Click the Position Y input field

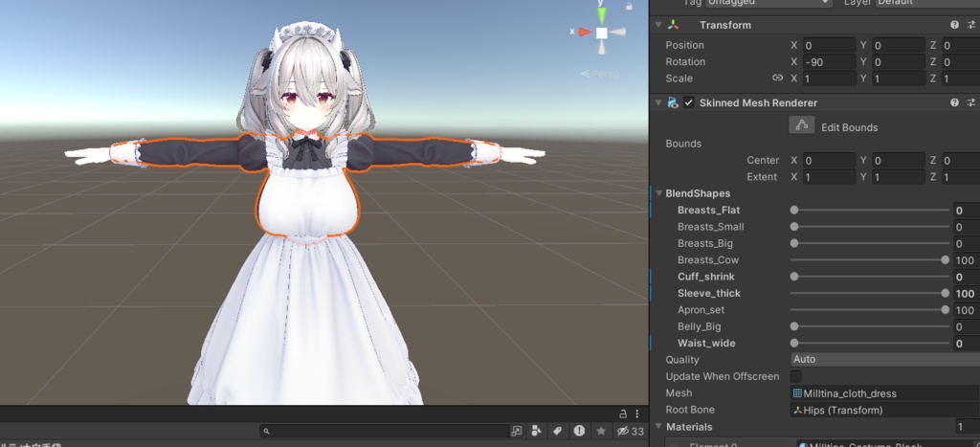898,45
